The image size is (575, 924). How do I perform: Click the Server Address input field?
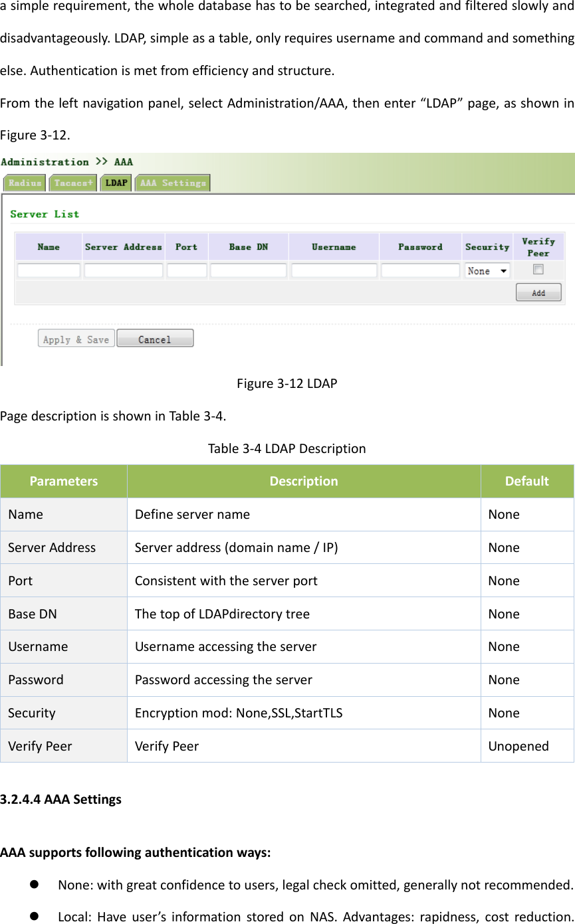pos(123,270)
